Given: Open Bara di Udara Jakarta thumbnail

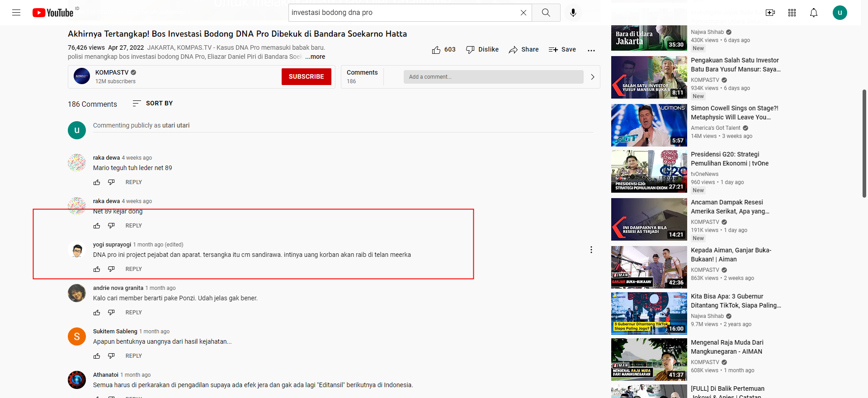Looking at the screenshot, I should 649,38.
